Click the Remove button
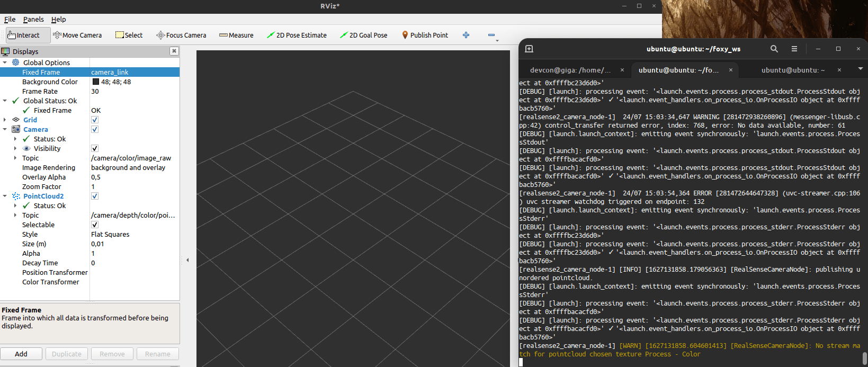868x367 pixels. coord(112,354)
